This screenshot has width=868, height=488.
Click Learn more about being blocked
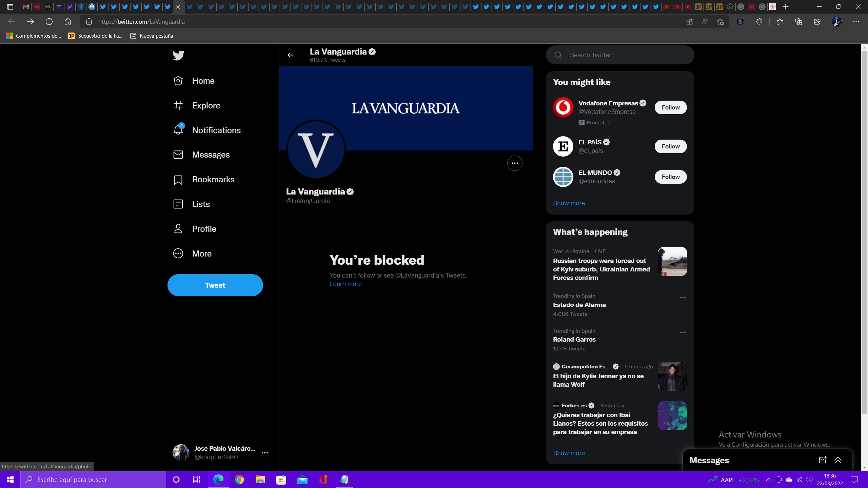pos(346,284)
